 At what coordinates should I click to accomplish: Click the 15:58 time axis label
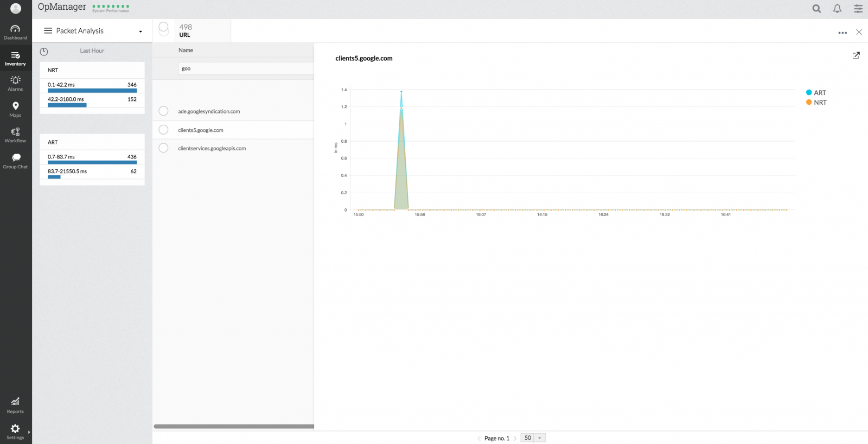click(420, 215)
